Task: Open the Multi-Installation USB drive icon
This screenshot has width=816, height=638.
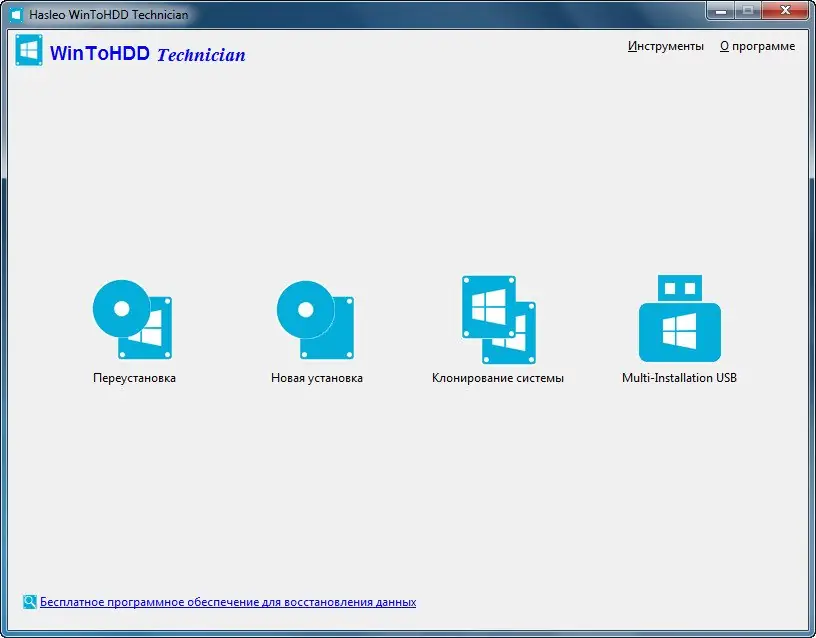Action: point(679,318)
